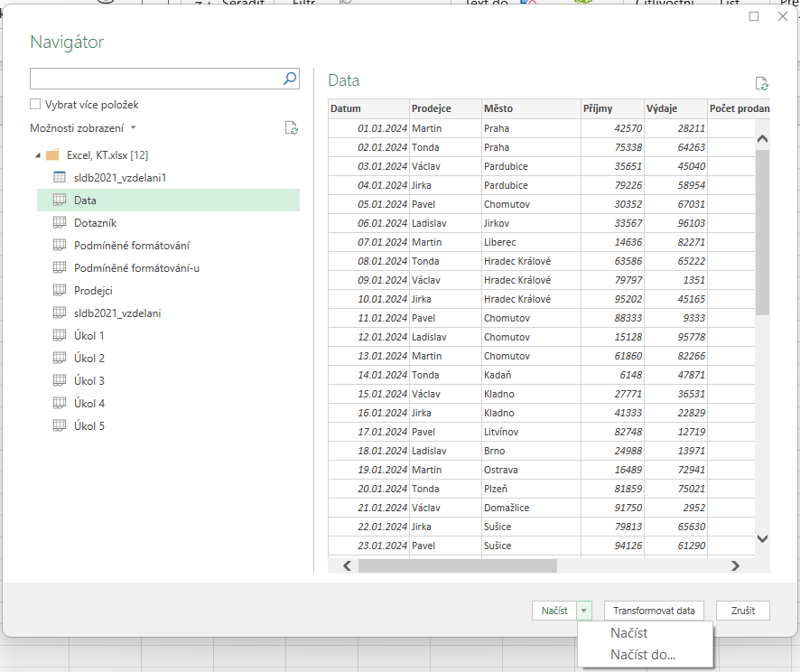Screen dimensions: 800x672
Task: Click the Transformovat data button
Action: [x=653, y=611]
